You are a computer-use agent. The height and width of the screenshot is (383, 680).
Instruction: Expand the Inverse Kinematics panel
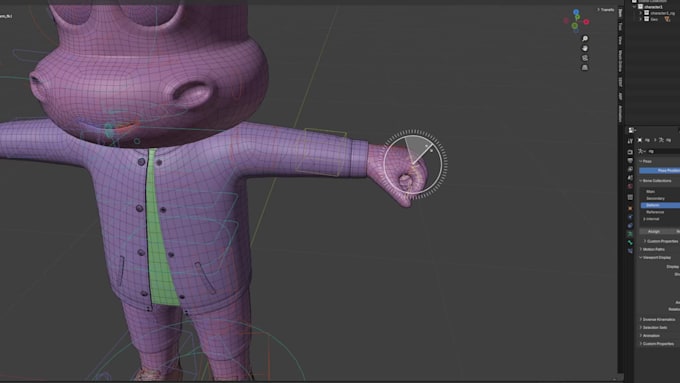coord(657,320)
